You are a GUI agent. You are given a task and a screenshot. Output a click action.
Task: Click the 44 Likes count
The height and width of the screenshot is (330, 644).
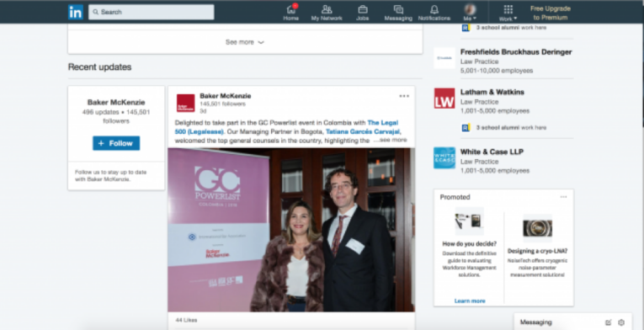186,320
